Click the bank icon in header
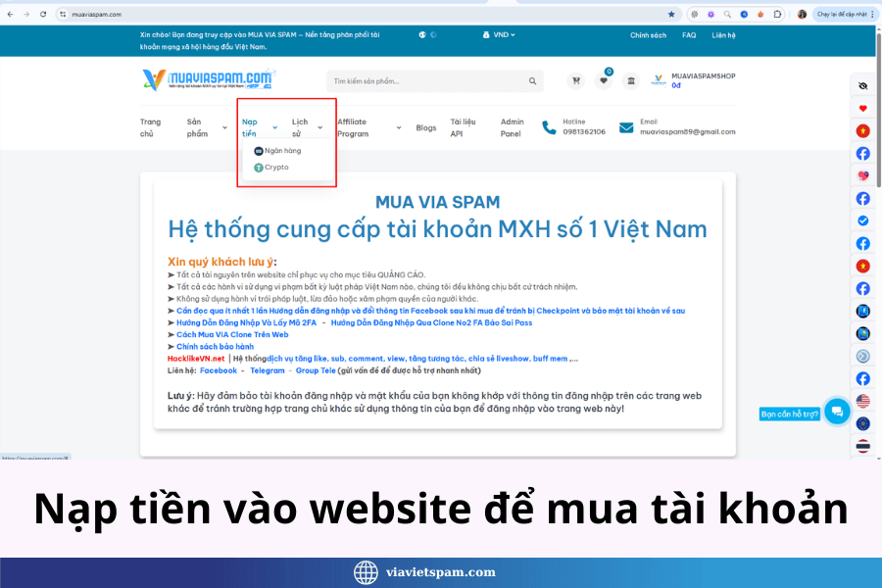This screenshot has width=882, height=588. tap(630, 81)
